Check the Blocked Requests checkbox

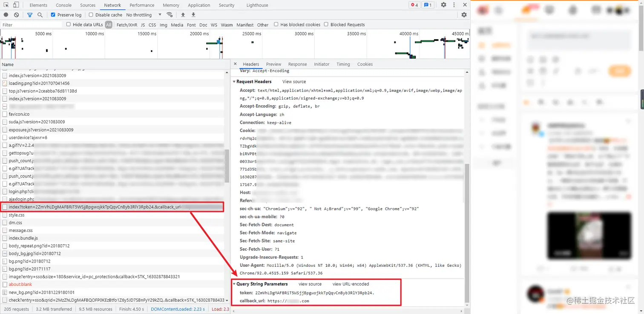[326, 25]
